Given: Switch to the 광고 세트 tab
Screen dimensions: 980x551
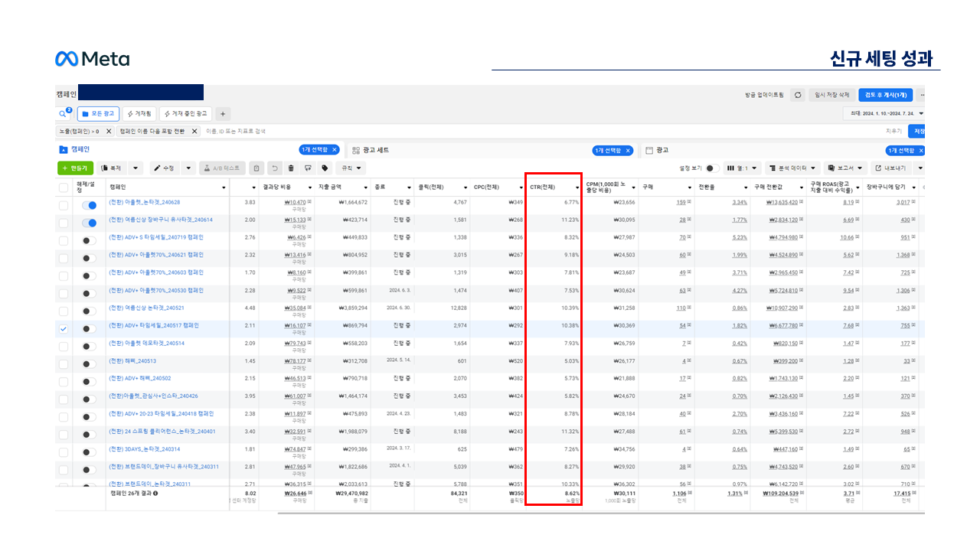Looking at the screenshot, I should point(375,151).
